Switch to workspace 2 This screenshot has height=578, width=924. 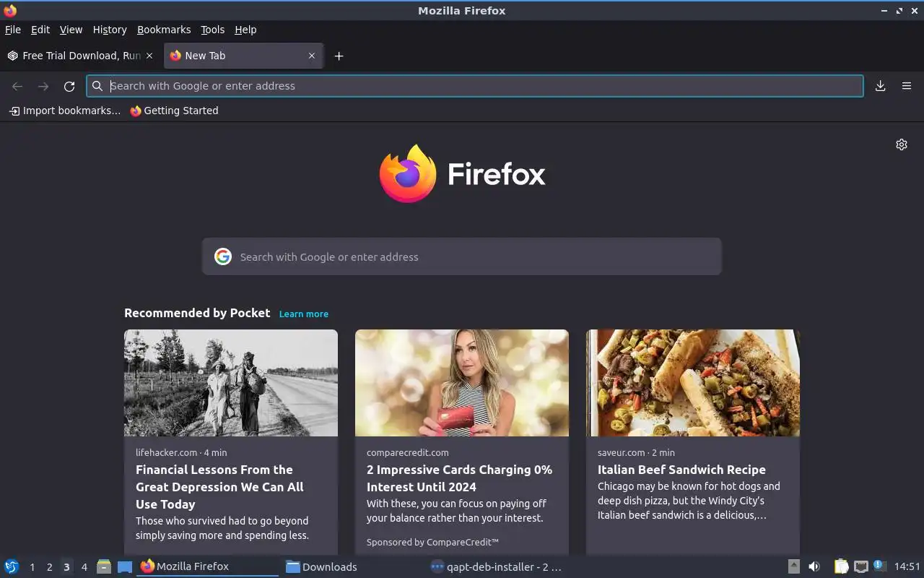pos(49,567)
